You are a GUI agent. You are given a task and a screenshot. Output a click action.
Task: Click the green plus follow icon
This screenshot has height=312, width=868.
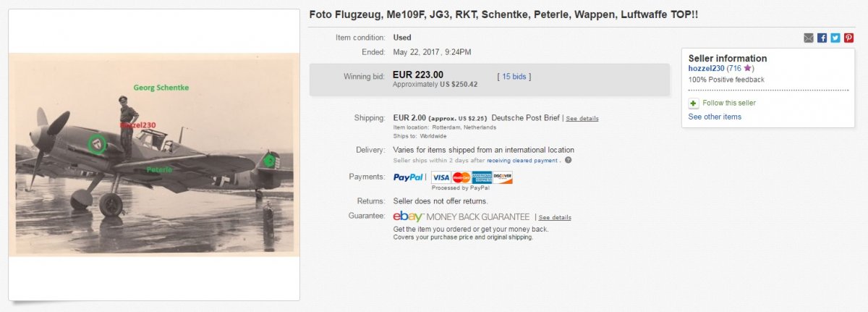694,104
